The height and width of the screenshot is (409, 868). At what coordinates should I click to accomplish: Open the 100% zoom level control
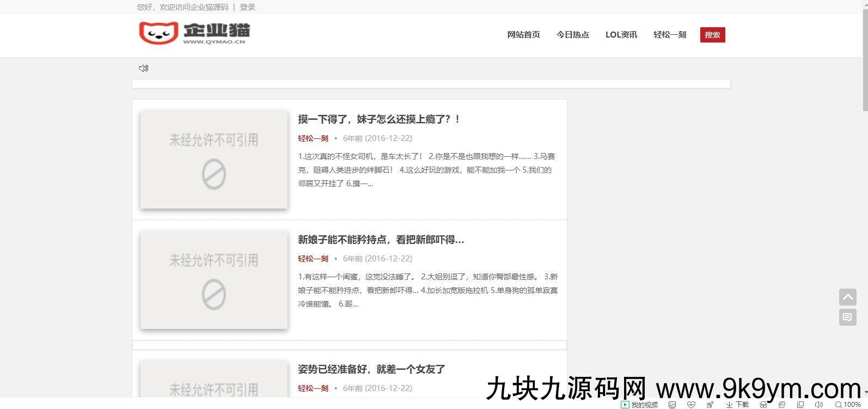pyautogui.click(x=848, y=405)
